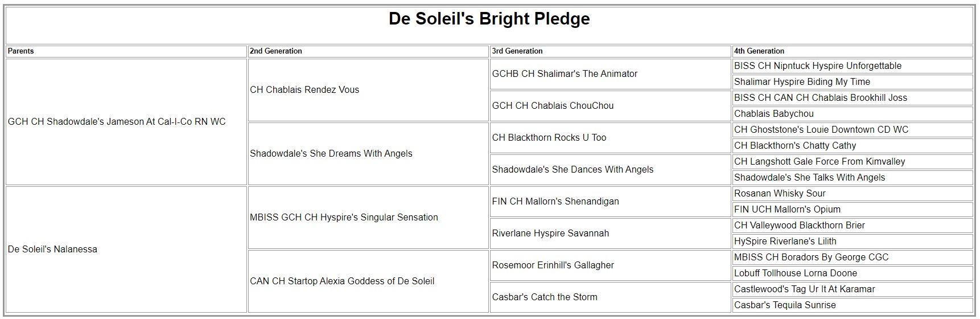Click CH Ghoststone's Louie Downtown CD WC
This screenshot has width=980, height=319.
(x=821, y=130)
